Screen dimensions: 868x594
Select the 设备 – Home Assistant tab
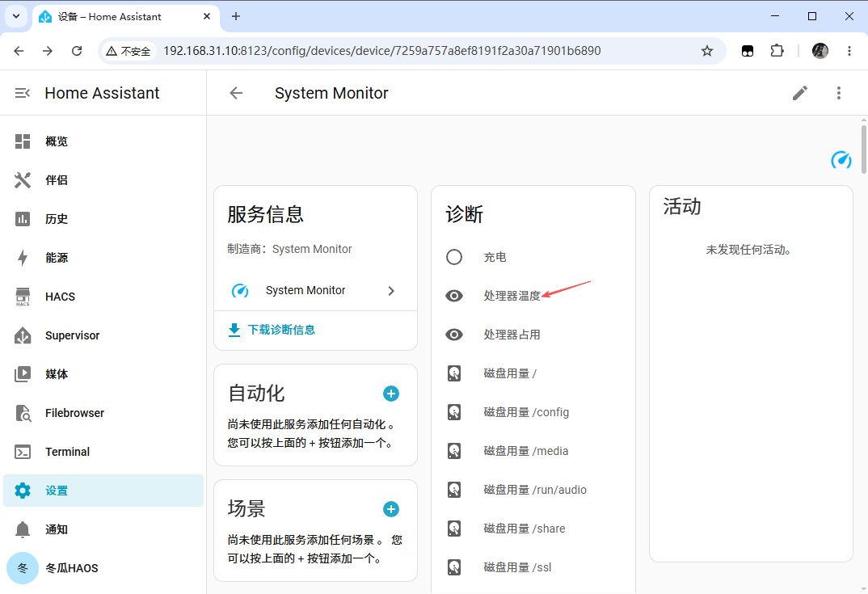pyautogui.click(x=125, y=17)
